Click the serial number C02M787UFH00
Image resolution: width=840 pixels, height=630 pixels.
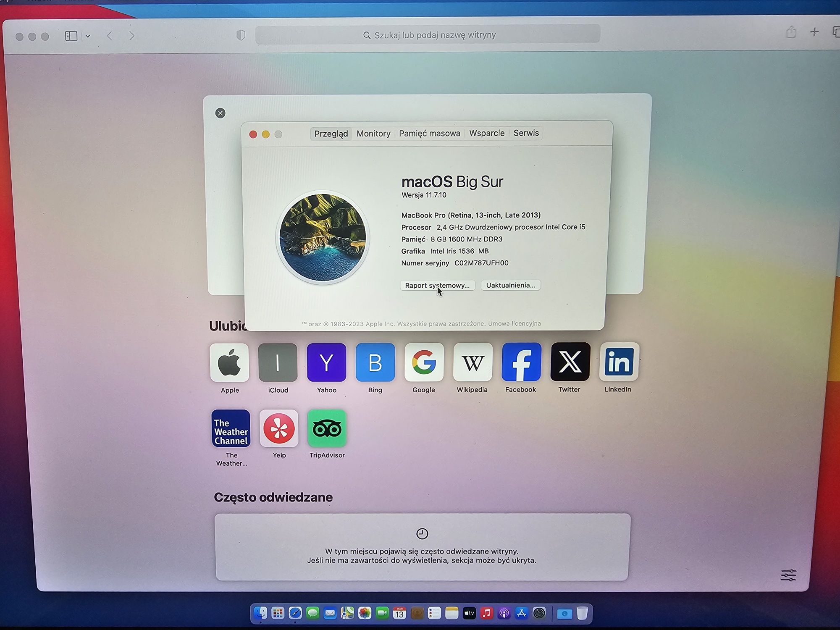pyautogui.click(x=481, y=263)
